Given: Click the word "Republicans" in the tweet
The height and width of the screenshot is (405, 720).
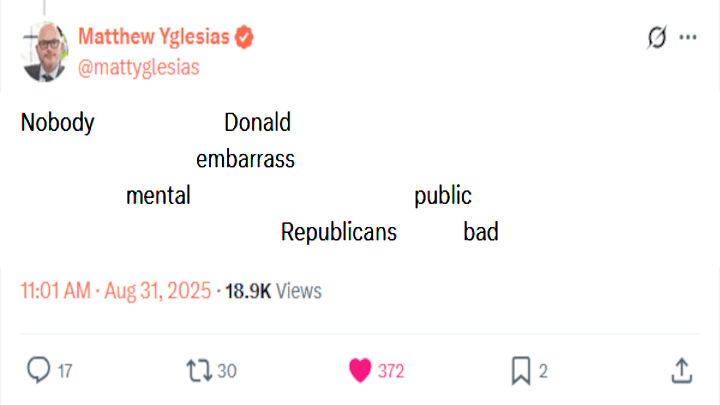Looking at the screenshot, I should 339,233.
